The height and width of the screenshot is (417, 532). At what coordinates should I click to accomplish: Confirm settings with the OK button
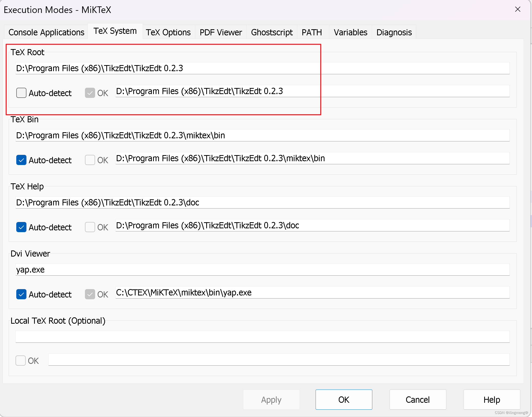[x=344, y=400]
